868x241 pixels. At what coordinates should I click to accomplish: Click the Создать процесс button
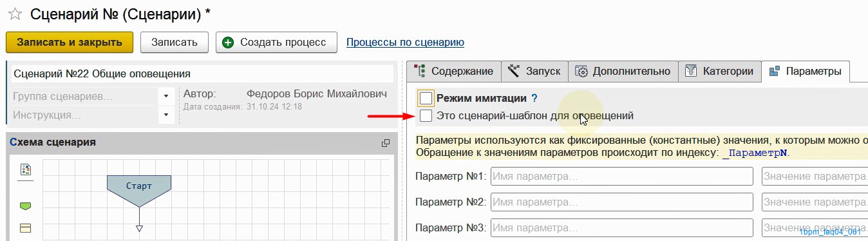tap(276, 43)
